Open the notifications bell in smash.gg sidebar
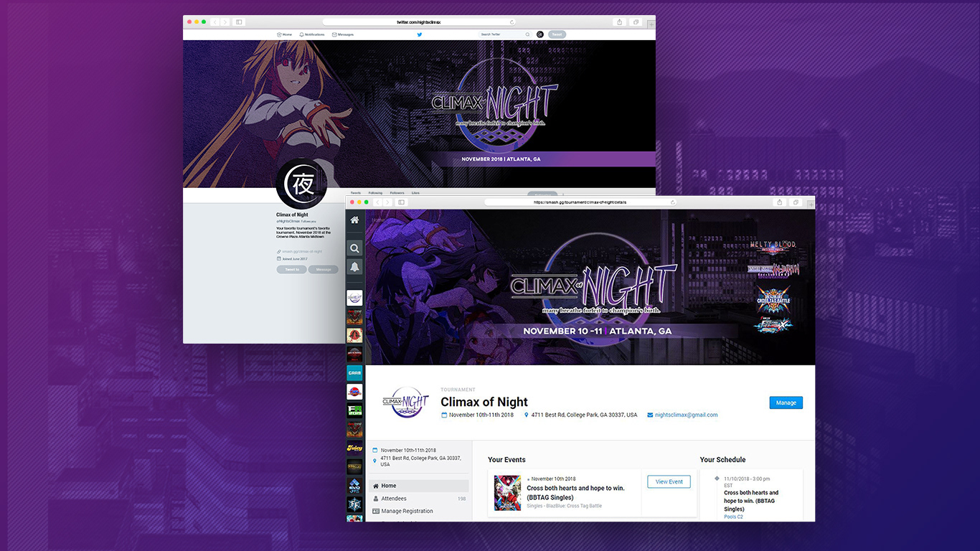The width and height of the screenshot is (980, 551). pyautogui.click(x=354, y=267)
